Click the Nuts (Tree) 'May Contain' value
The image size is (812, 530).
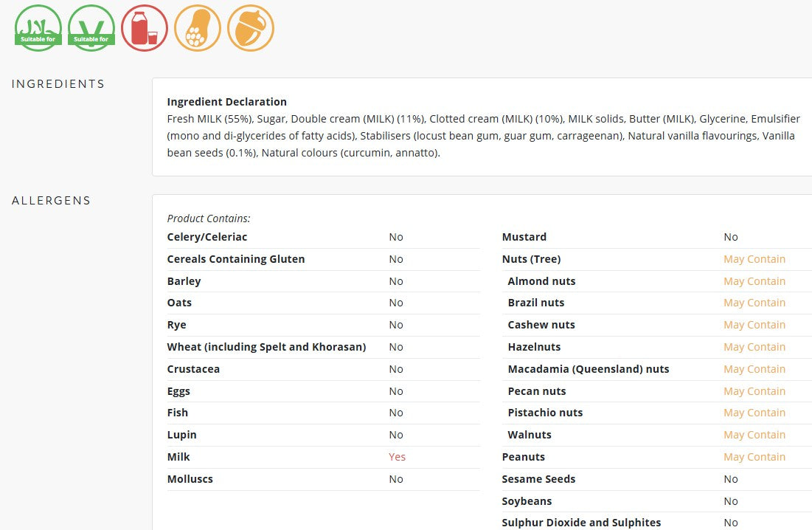pos(754,259)
